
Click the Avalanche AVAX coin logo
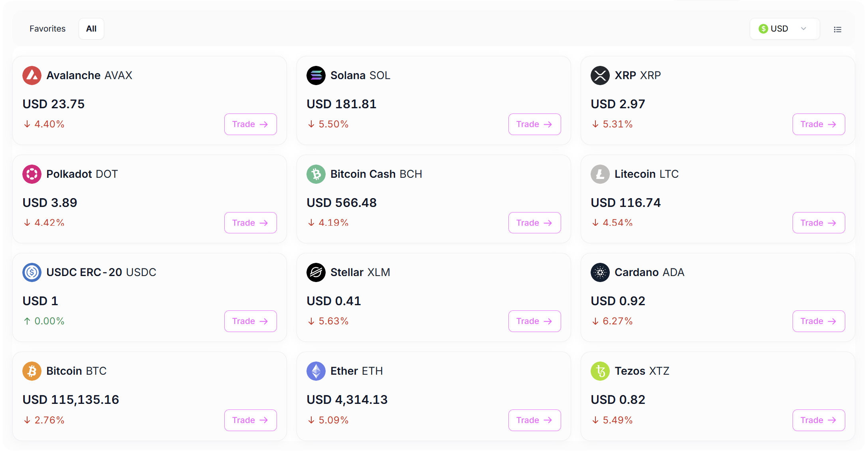pyautogui.click(x=32, y=75)
